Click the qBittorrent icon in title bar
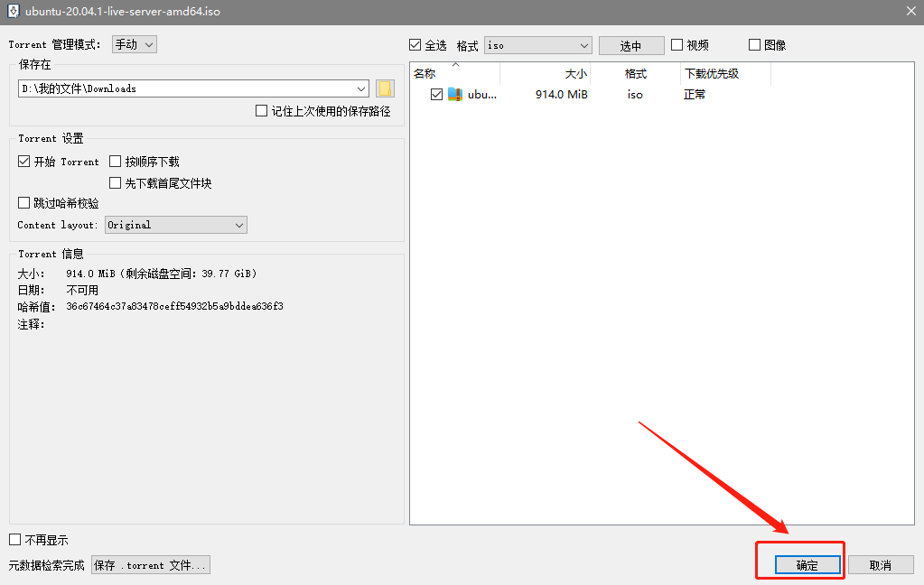 [13, 11]
